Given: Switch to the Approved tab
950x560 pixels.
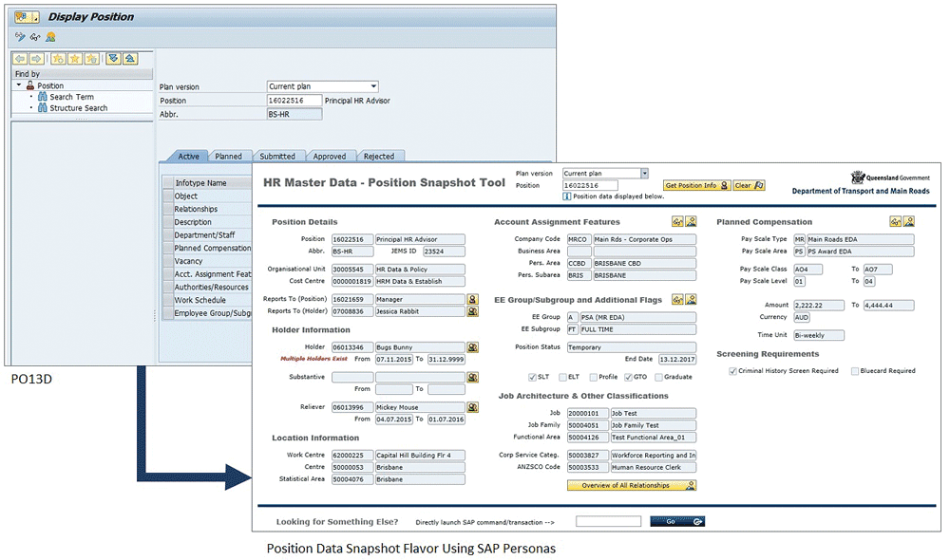Looking at the screenshot, I should click(330, 157).
